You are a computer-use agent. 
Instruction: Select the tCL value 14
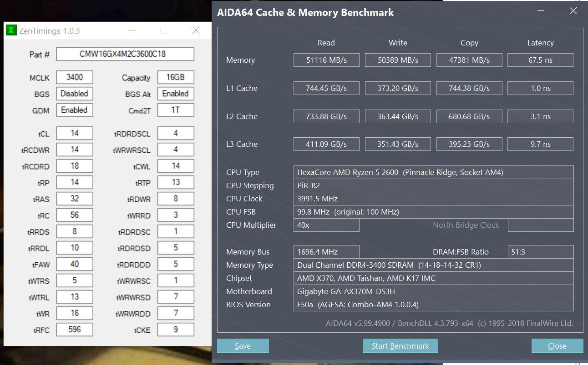click(x=75, y=133)
